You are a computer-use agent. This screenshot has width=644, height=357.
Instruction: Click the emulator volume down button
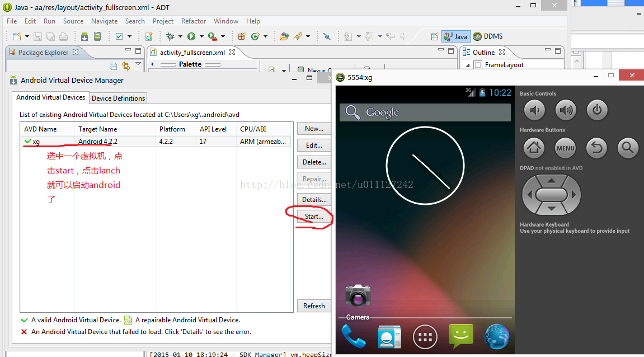coord(534,110)
